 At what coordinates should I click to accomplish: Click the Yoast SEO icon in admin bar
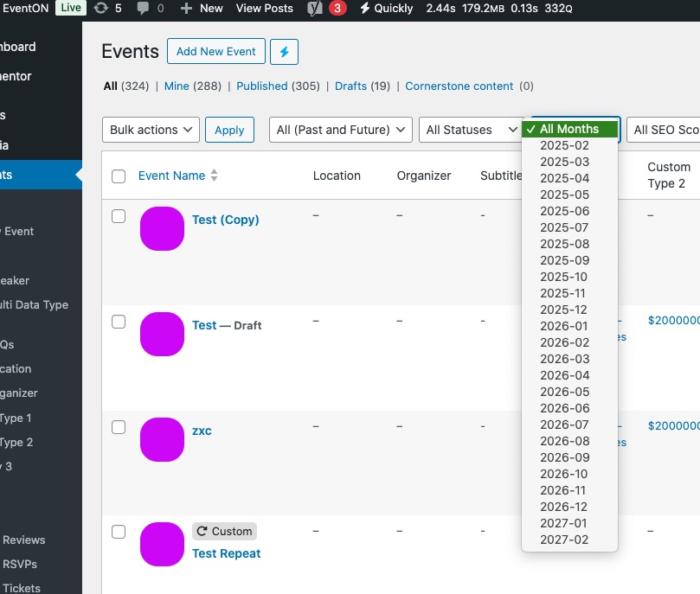(314, 8)
